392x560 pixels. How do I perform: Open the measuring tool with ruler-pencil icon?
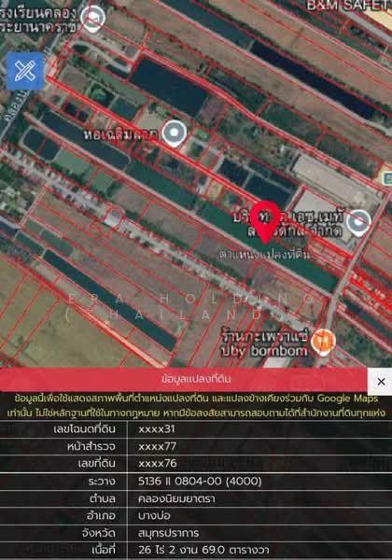click(24, 71)
